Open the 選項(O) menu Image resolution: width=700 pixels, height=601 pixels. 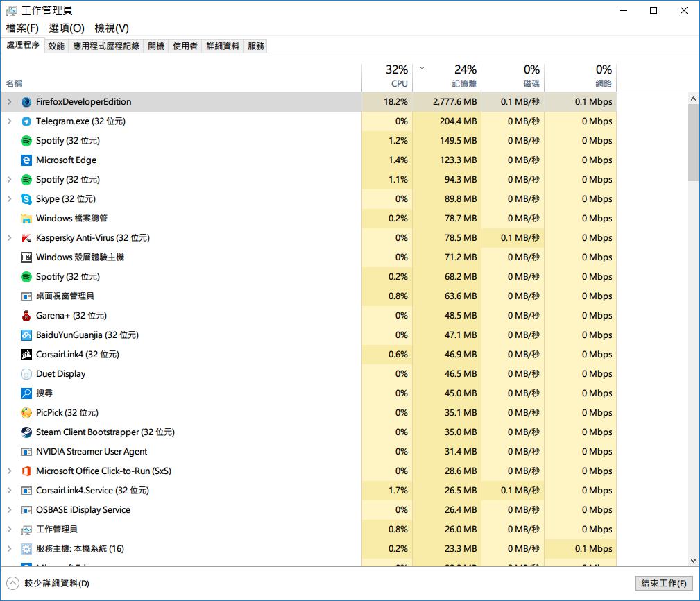67,28
